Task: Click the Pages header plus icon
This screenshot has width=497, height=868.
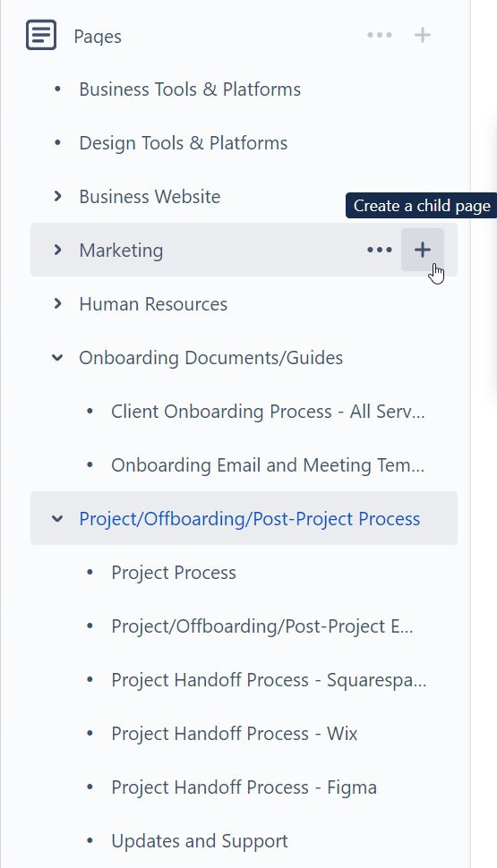Action: (423, 35)
